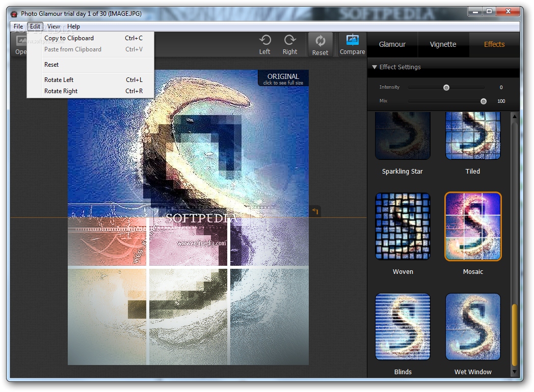Apply the Sparkling Star effect thumbnail
Viewport: 534px width, 392px height.
(x=403, y=136)
